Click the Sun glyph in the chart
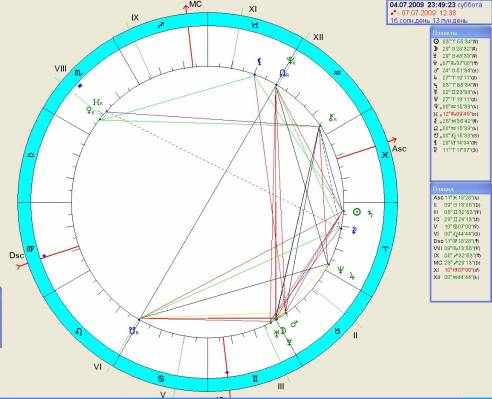Screen dimensions: 492x399 [357, 212]
